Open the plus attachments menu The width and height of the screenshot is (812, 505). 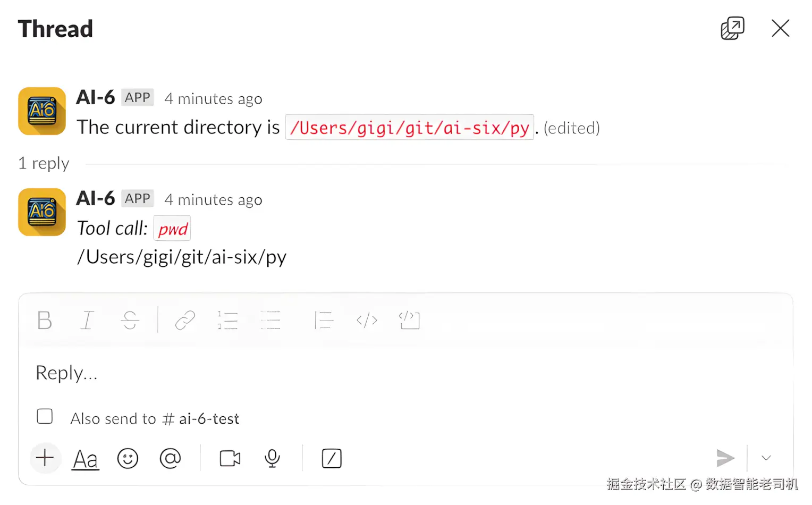pos(45,458)
